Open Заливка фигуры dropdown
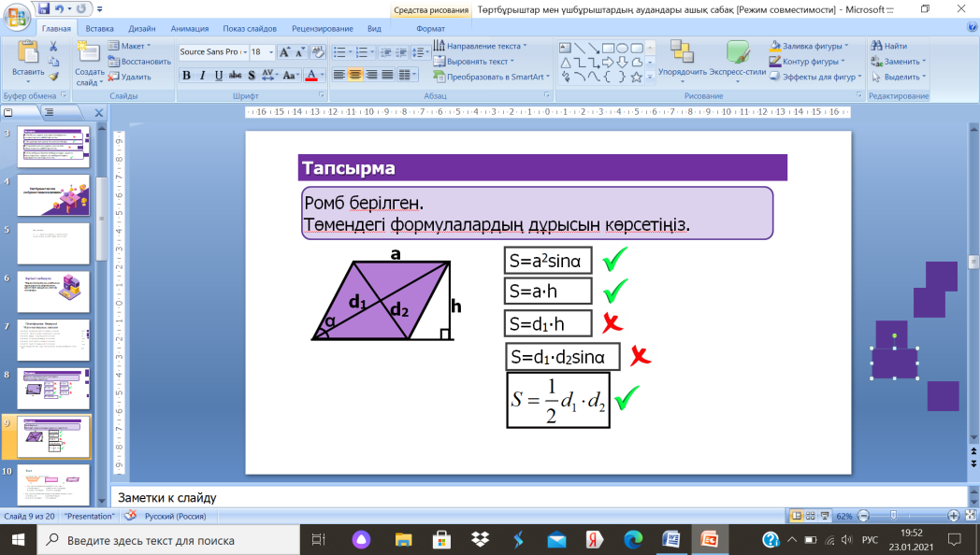Viewport: 980px width, 555px height. 809,46
